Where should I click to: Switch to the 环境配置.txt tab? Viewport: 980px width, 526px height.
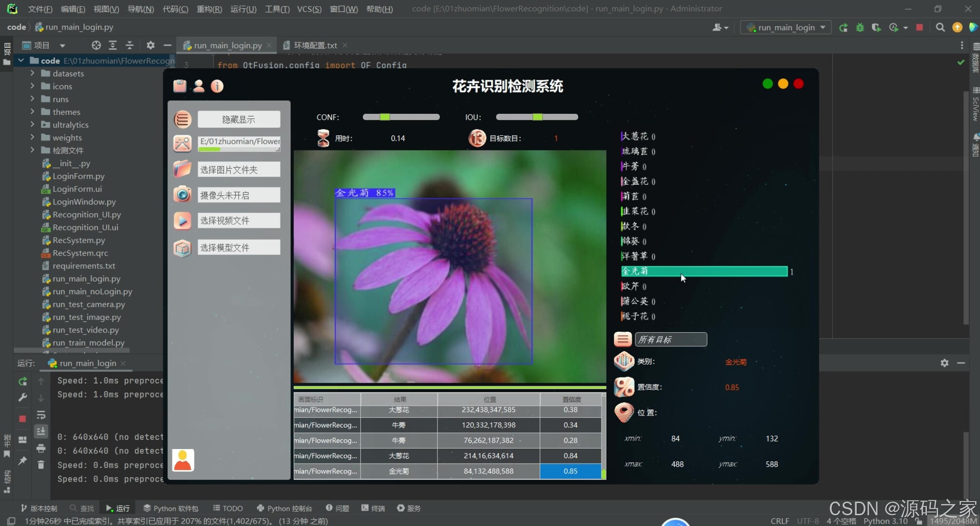pyautogui.click(x=315, y=45)
